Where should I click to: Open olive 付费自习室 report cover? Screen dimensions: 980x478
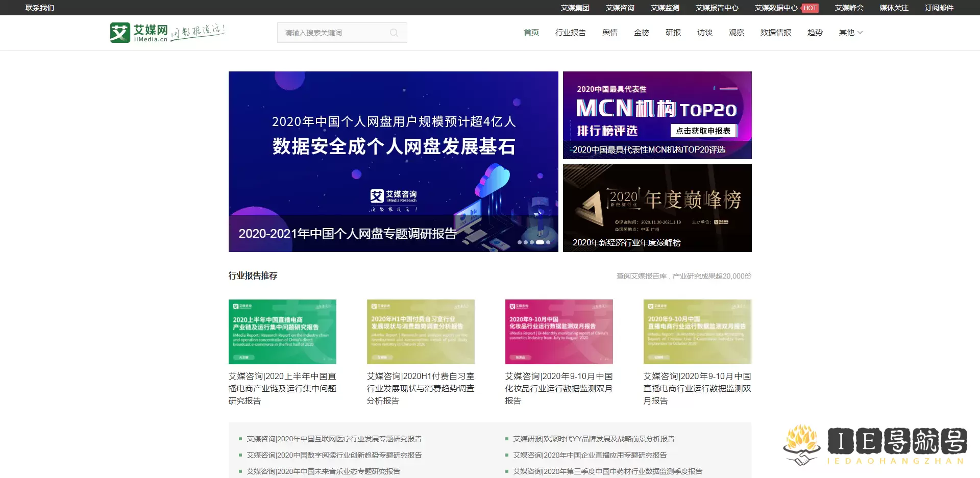click(421, 332)
